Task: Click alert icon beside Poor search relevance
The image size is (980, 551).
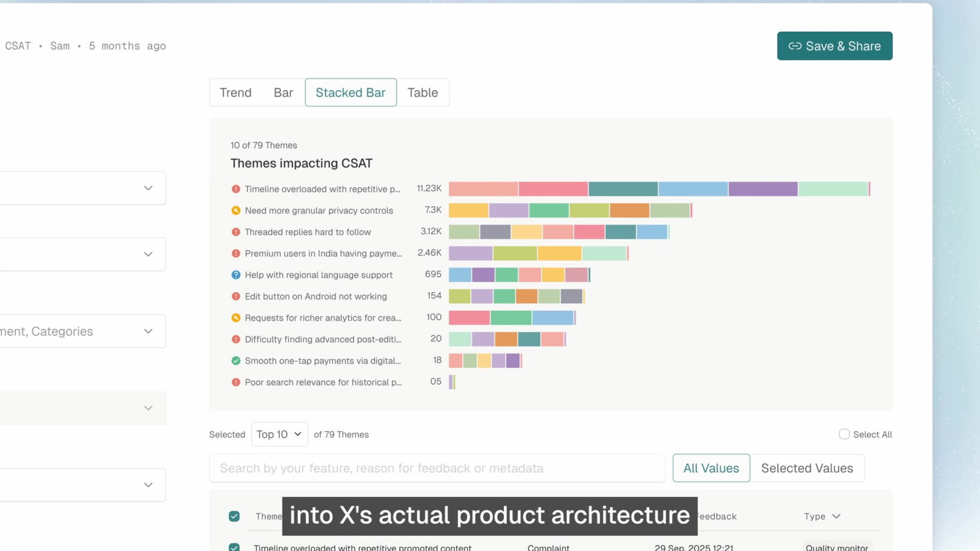Action: (236, 382)
